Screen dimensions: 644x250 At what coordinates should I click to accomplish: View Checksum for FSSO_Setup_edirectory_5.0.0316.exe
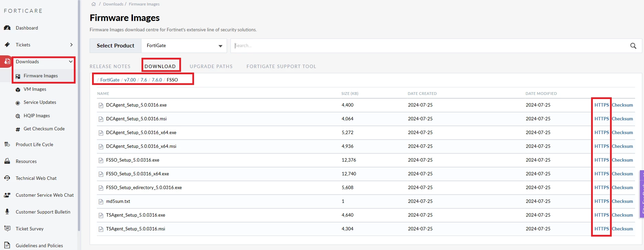[x=622, y=187]
